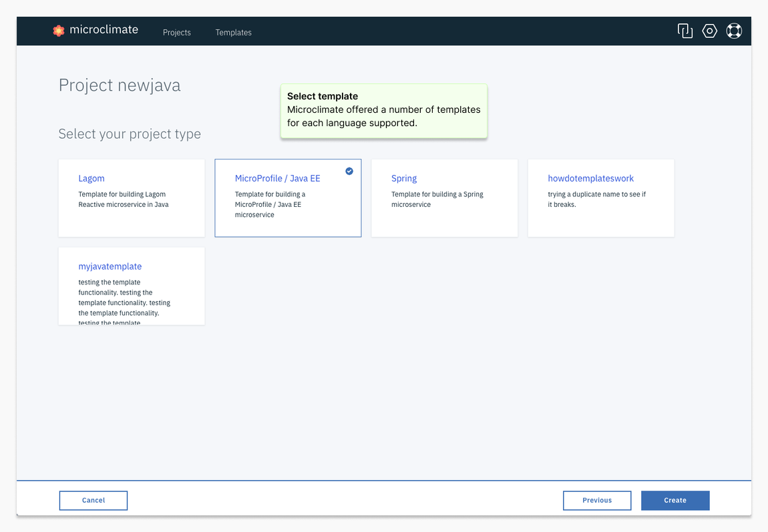The image size is (768, 532).
Task: Select the Spring template title
Action: tap(404, 178)
